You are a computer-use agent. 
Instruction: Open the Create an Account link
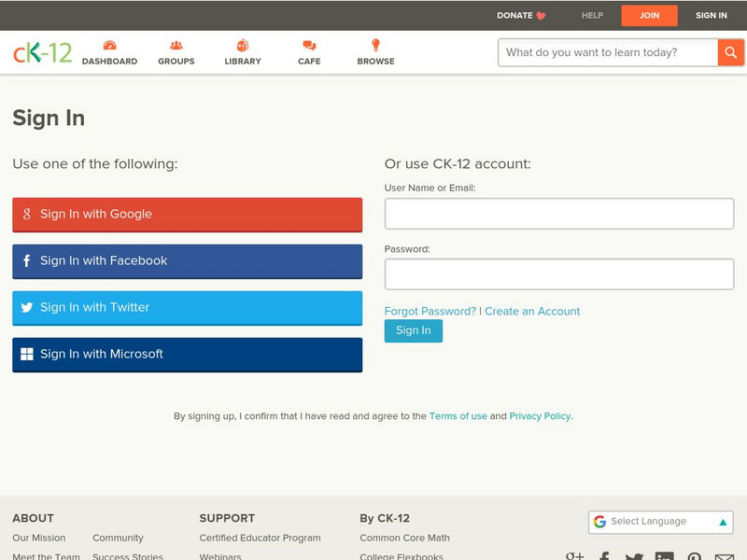532,312
